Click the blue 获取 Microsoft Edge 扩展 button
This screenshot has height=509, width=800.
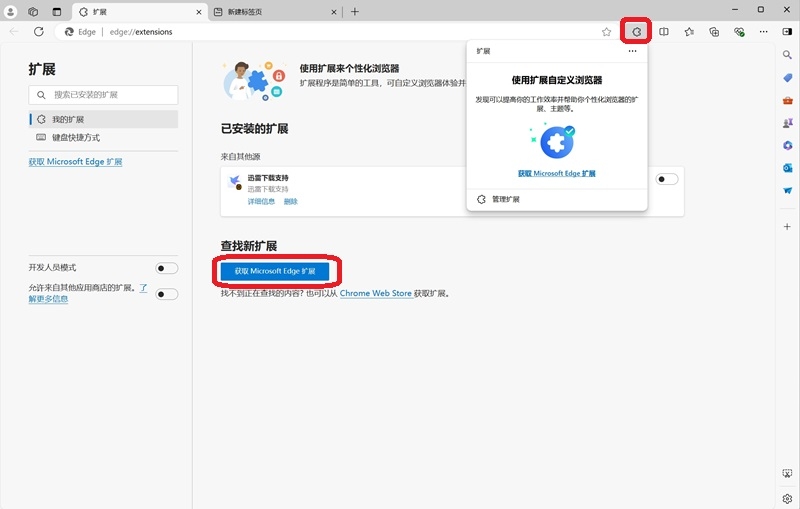(x=275, y=271)
